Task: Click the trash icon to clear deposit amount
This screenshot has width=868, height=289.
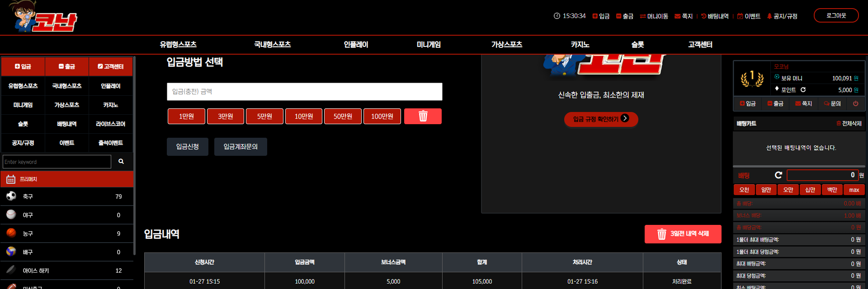Action: tap(423, 117)
